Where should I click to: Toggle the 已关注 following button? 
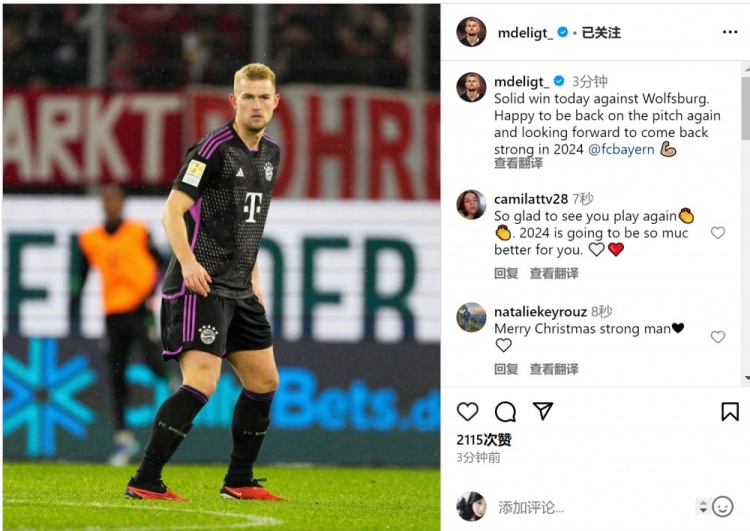click(601, 33)
